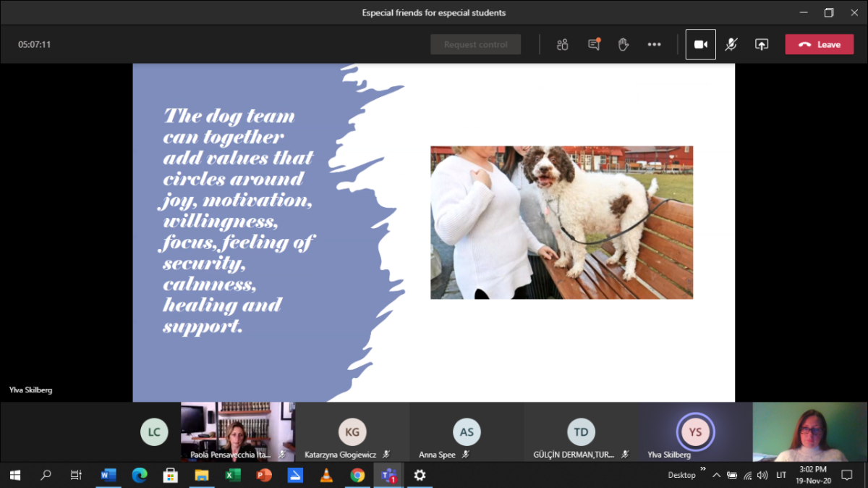Click the Request control button

tap(475, 44)
